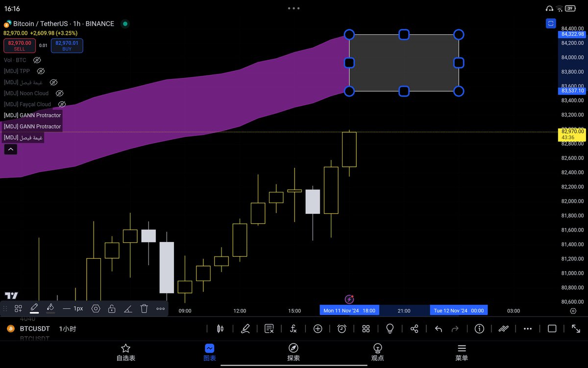The width and height of the screenshot is (588, 368).
Task: Tap the pink flash event marker on the time axis
Action: [349, 299]
